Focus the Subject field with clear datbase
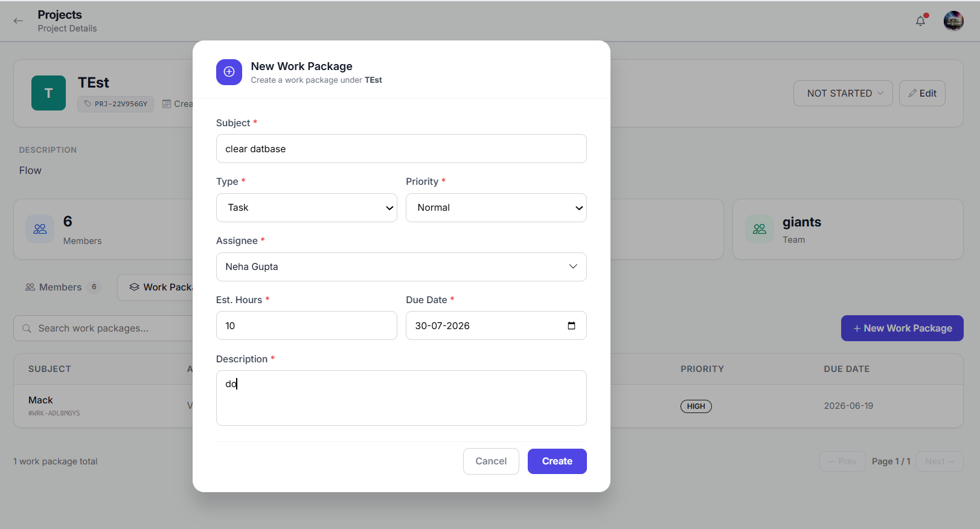Screen dimensions: 980x529 coord(402,149)
